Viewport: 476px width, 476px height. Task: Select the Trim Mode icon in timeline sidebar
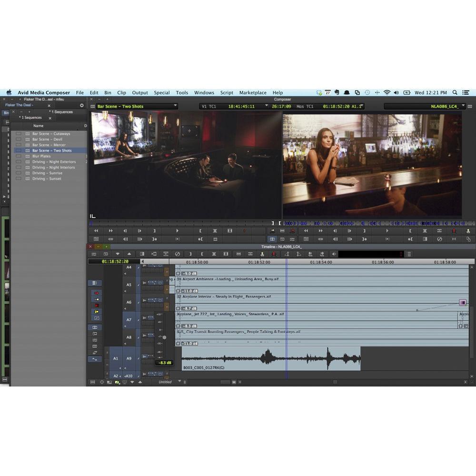click(x=95, y=327)
